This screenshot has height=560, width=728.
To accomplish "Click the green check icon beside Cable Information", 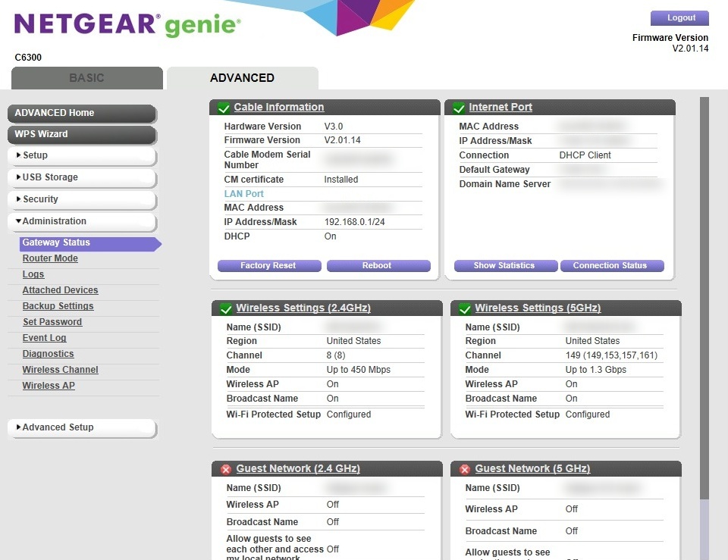I will [x=223, y=108].
